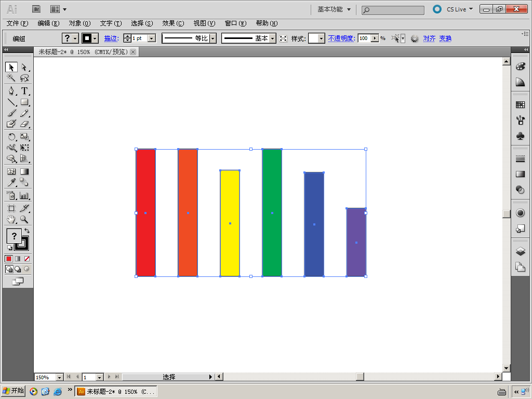Click the 描边 stroke link

tap(111, 38)
